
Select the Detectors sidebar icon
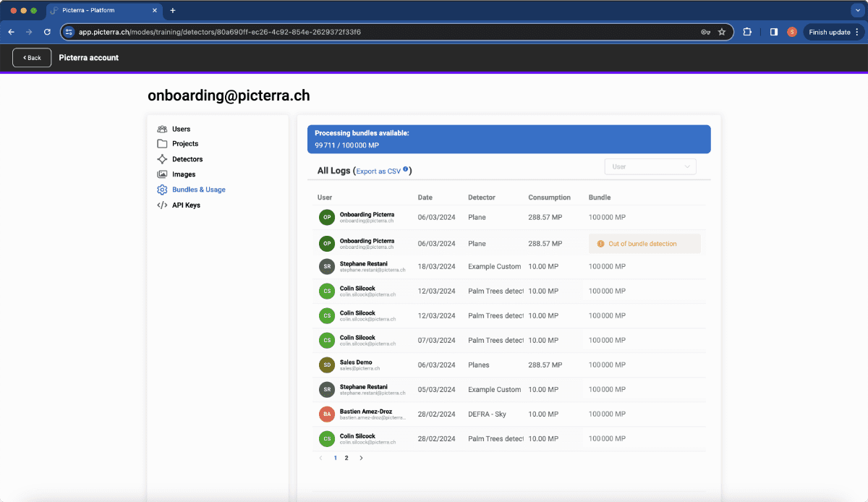(x=162, y=159)
